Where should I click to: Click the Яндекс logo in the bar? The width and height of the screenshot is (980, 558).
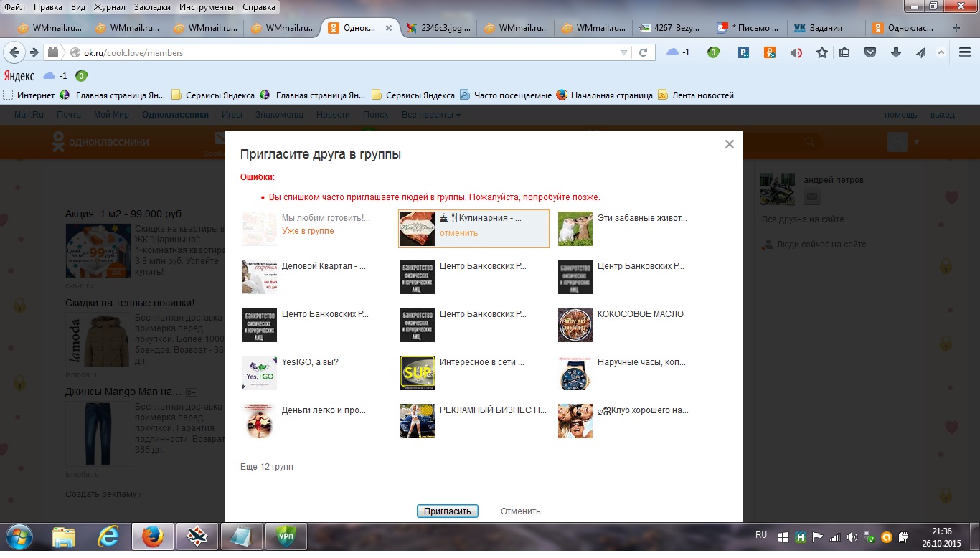[19, 76]
